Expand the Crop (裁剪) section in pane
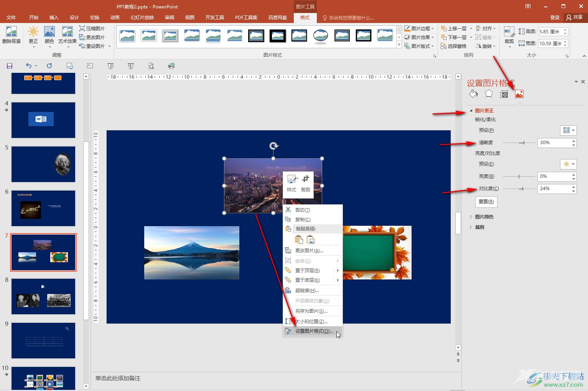This screenshot has width=588, height=391. (x=471, y=227)
